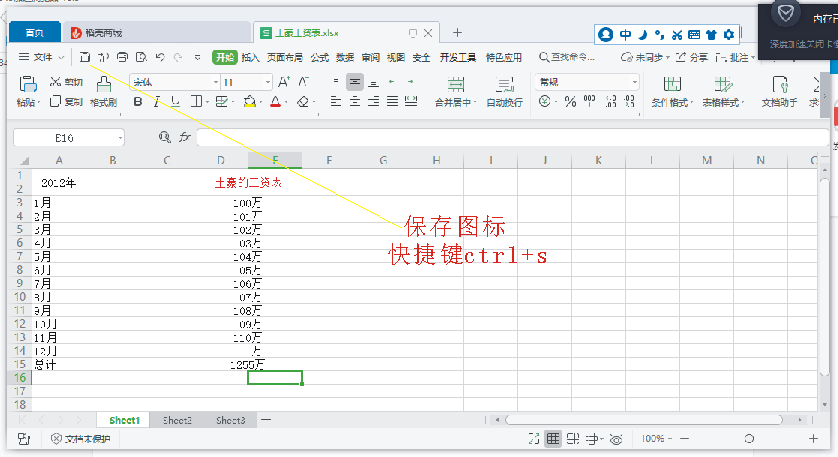Viewport: 838px width, 457px height.
Task: Open the font name combo box
Action: pyautogui.click(x=175, y=82)
